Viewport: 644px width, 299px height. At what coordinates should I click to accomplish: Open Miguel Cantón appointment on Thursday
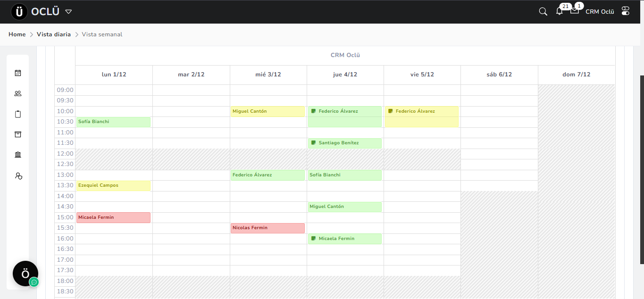[x=345, y=207]
